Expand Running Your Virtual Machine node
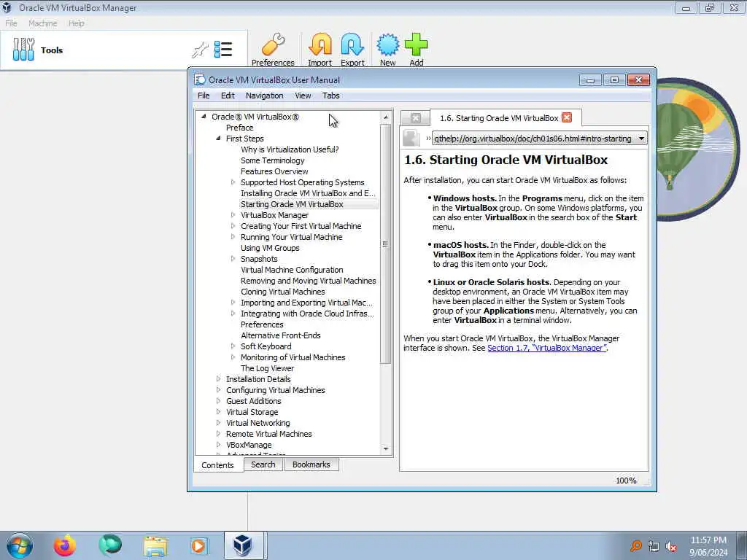 pyautogui.click(x=233, y=237)
